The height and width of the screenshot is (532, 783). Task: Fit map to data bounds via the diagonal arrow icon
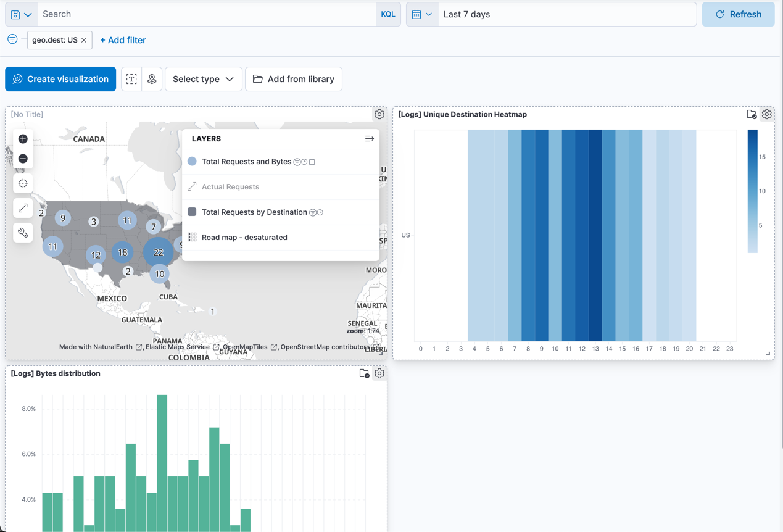click(x=23, y=208)
